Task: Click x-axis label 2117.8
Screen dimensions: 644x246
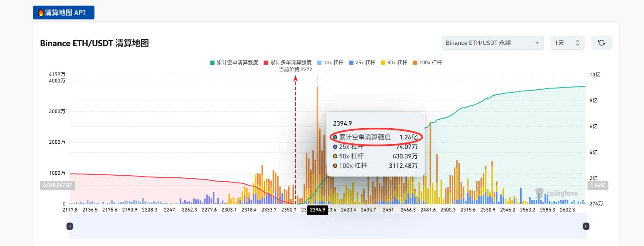Action: point(70,210)
